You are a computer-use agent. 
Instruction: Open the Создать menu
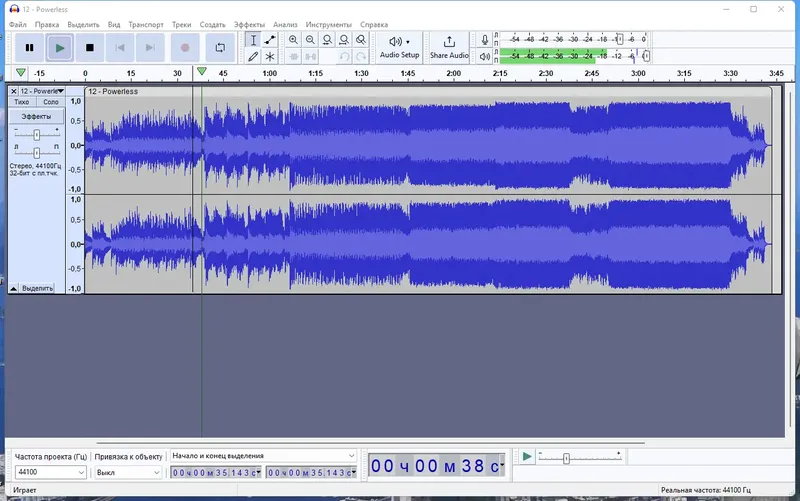coord(212,24)
